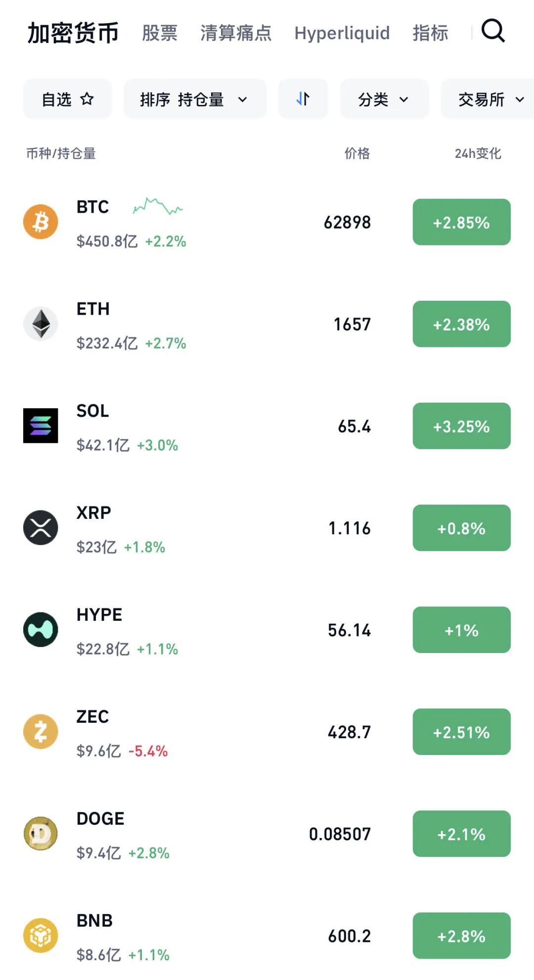
Task: Toggle the 自选 watchlist star filter
Action: click(x=68, y=99)
